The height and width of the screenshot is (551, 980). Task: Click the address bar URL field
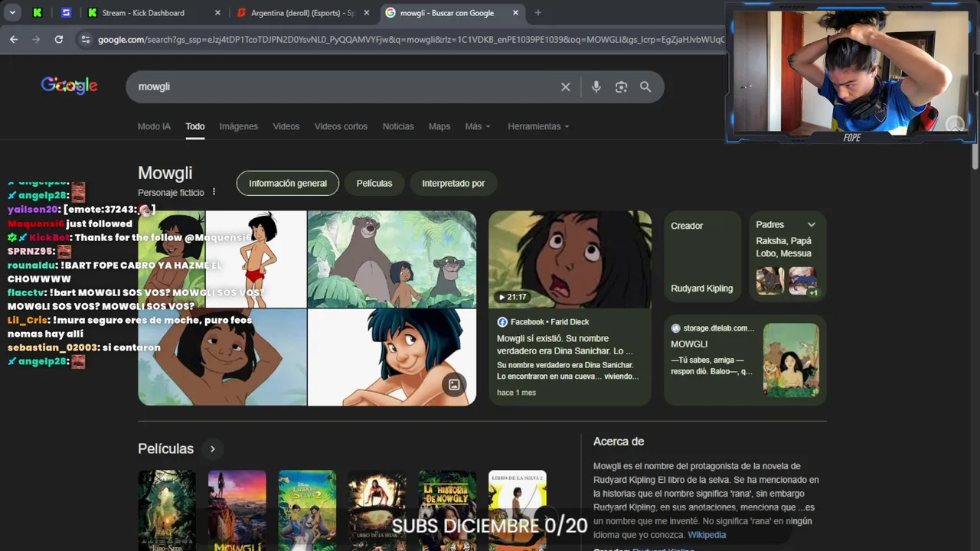tap(410, 39)
